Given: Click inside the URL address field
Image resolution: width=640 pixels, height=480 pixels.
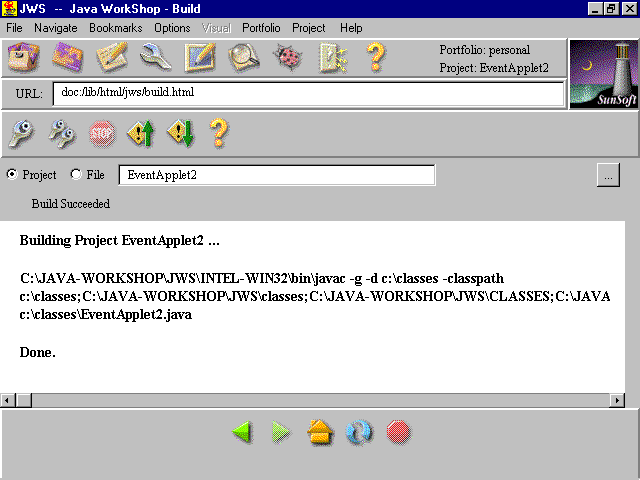Looking at the screenshot, I should 308,93.
